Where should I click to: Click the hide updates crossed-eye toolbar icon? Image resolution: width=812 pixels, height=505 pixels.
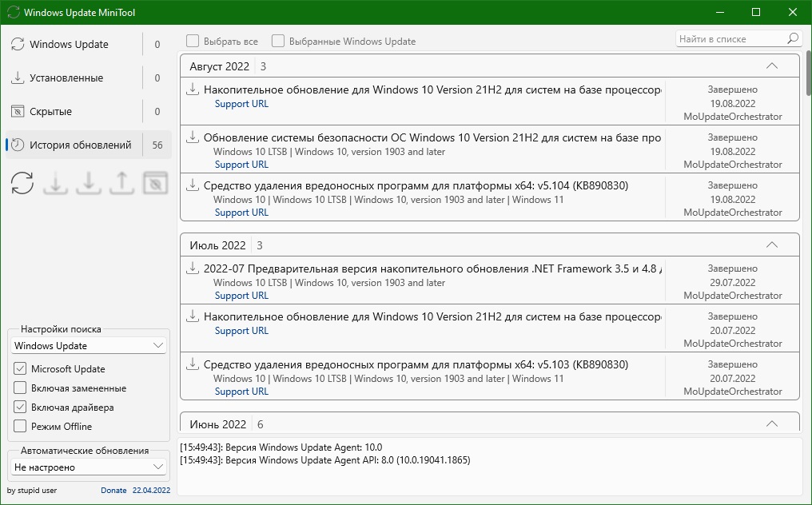pyautogui.click(x=155, y=183)
